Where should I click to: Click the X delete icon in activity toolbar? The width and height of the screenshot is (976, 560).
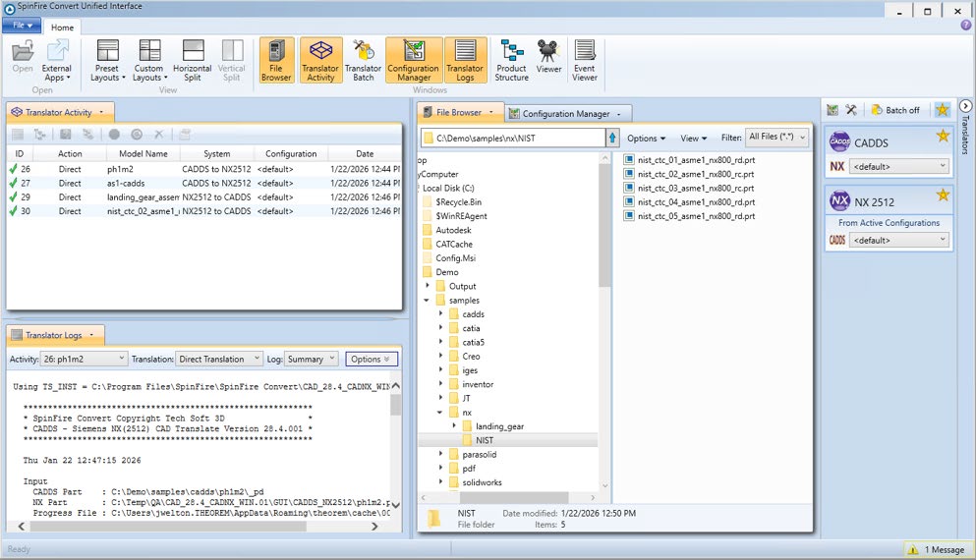tap(158, 134)
